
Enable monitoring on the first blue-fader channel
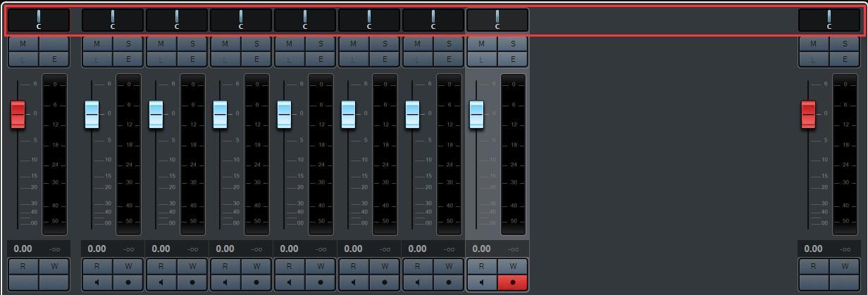[x=97, y=283]
